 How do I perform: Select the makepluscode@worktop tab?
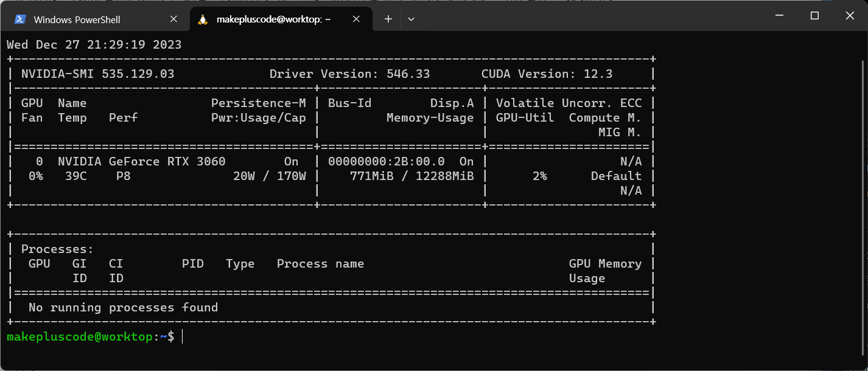[x=281, y=19]
